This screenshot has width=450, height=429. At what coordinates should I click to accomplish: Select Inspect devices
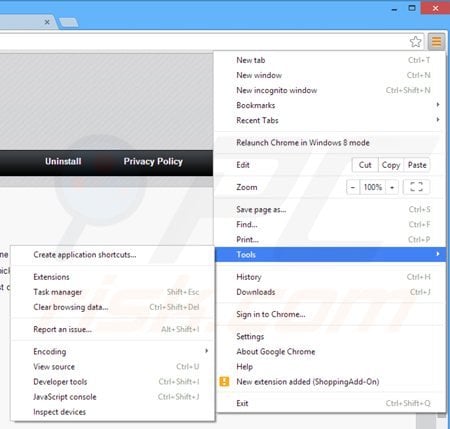113,412
